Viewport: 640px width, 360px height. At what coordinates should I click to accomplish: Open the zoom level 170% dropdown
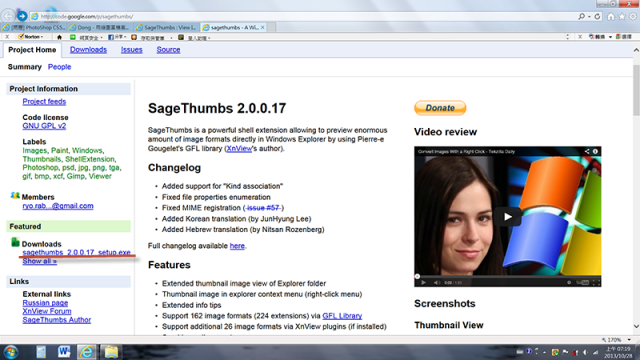(x=629, y=340)
